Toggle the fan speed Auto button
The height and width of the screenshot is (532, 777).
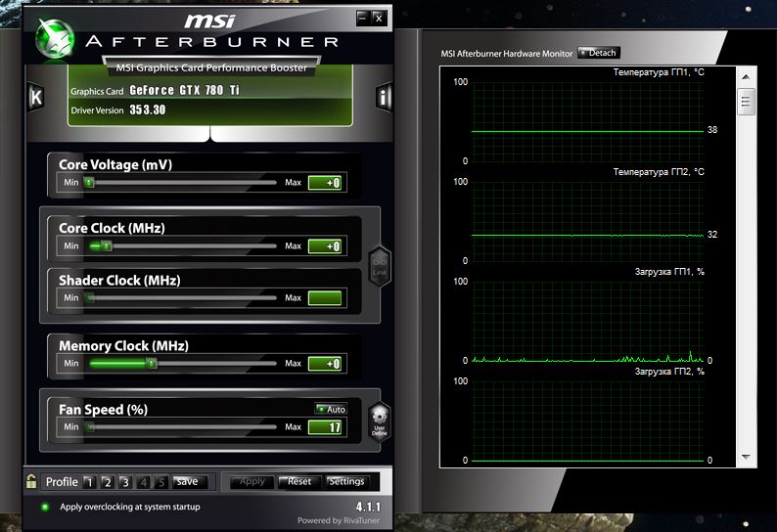pyautogui.click(x=331, y=409)
